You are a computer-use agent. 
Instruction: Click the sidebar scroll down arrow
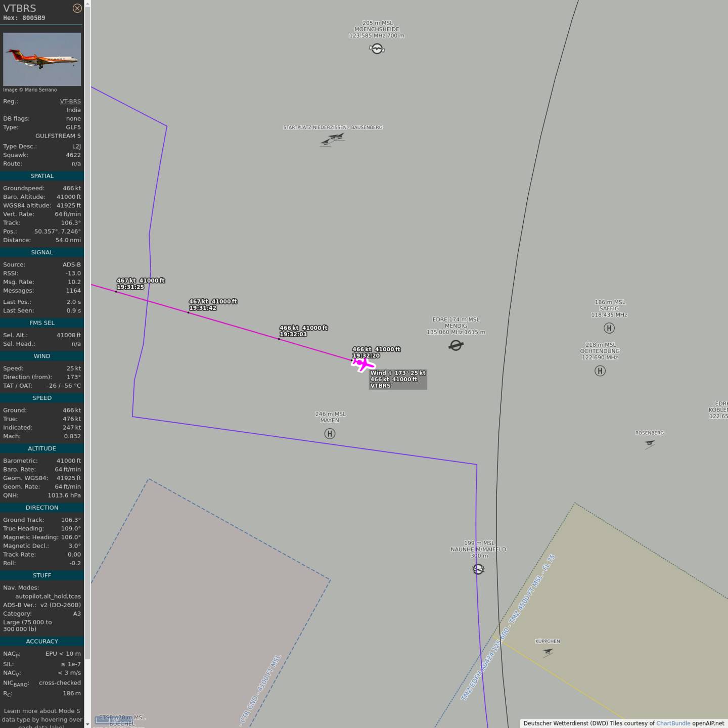pyautogui.click(x=87, y=724)
